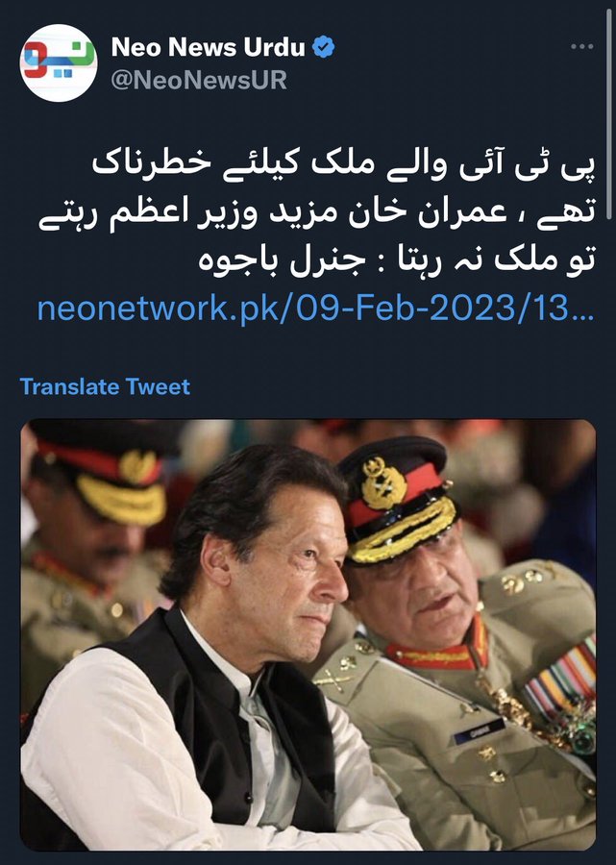The width and height of the screenshot is (616, 865).
Task: Visit the @NeoNewsUR handle
Action: pyautogui.click(x=199, y=81)
